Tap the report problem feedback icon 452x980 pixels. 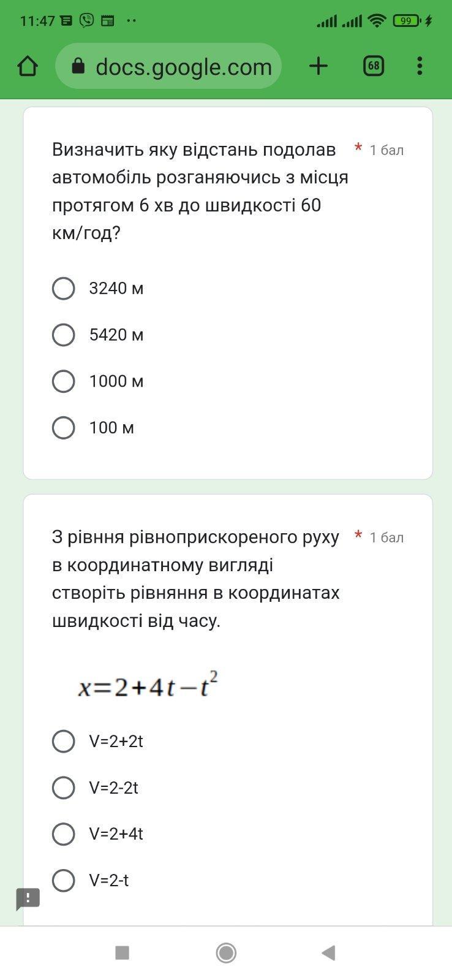(x=28, y=899)
